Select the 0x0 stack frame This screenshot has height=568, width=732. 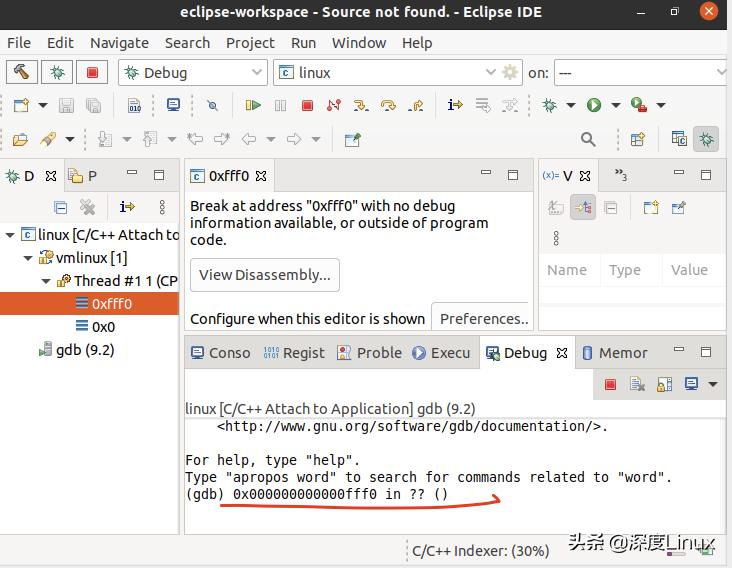pyautogui.click(x=103, y=326)
